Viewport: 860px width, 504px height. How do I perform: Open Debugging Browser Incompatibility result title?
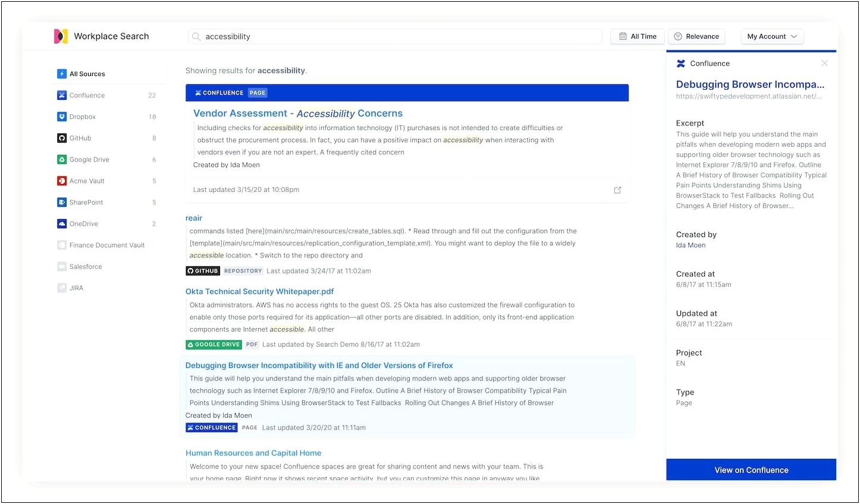pyautogui.click(x=319, y=366)
